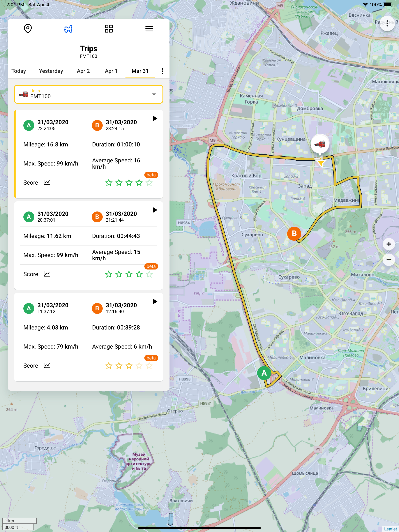Zoom in the map with plus button

click(388, 244)
